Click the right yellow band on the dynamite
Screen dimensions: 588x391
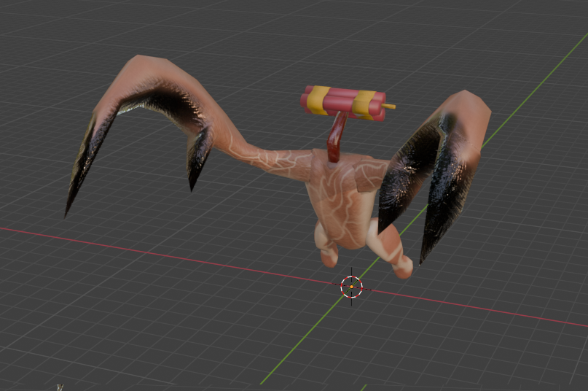[364, 105]
